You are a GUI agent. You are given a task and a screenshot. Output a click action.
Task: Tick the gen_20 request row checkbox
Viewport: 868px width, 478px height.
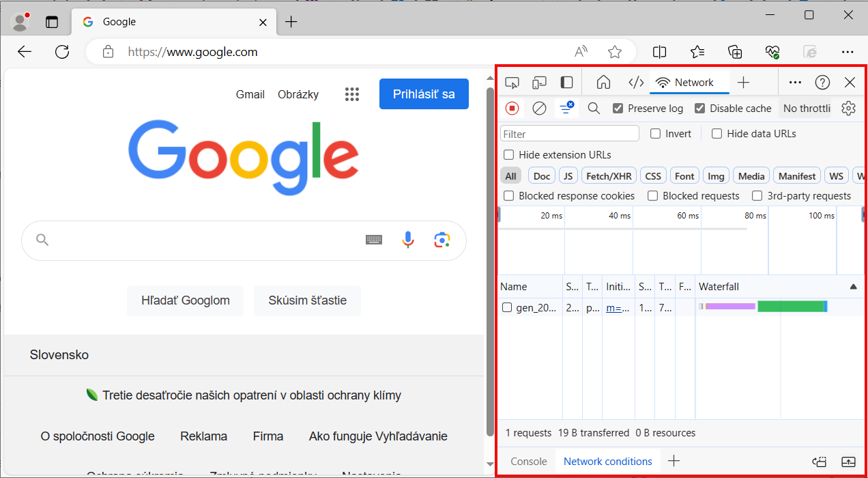tap(507, 307)
